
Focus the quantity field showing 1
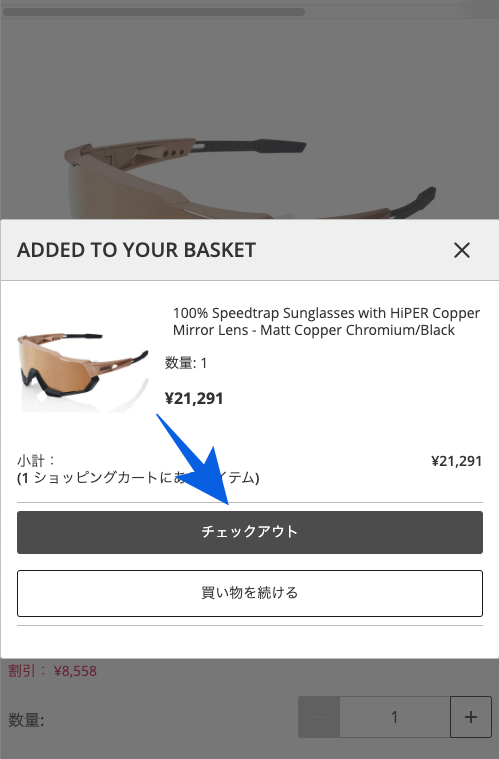394,717
